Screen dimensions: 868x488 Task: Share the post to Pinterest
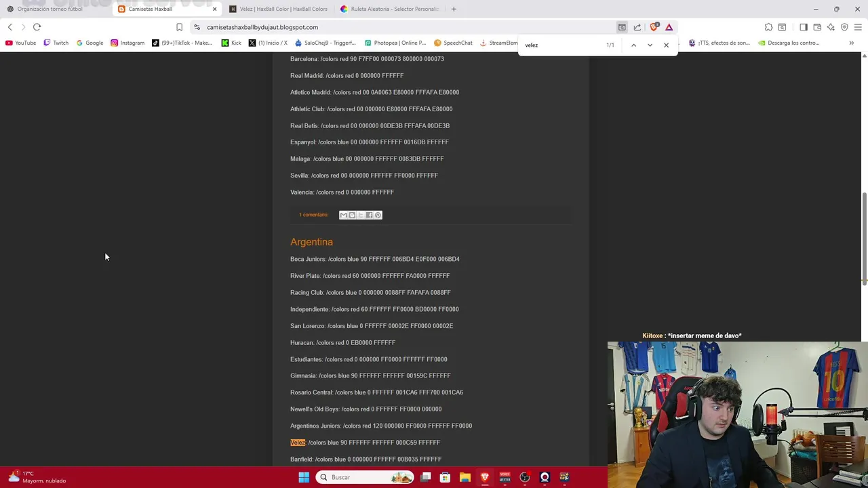click(x=378, y=215)
